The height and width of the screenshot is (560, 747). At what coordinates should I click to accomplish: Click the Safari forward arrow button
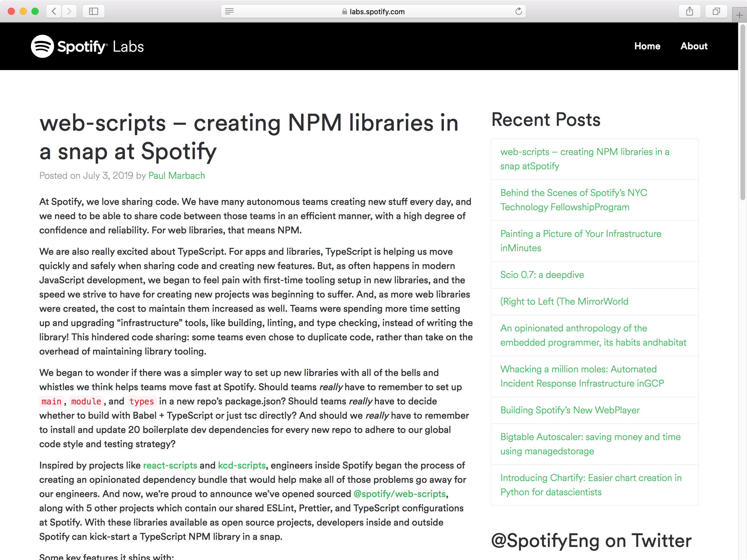(69, 12)
